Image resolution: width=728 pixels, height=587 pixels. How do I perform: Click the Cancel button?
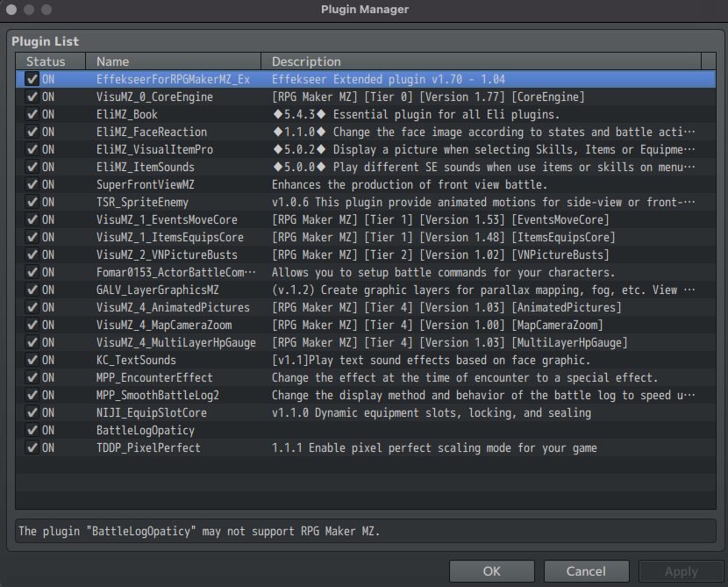587,571
